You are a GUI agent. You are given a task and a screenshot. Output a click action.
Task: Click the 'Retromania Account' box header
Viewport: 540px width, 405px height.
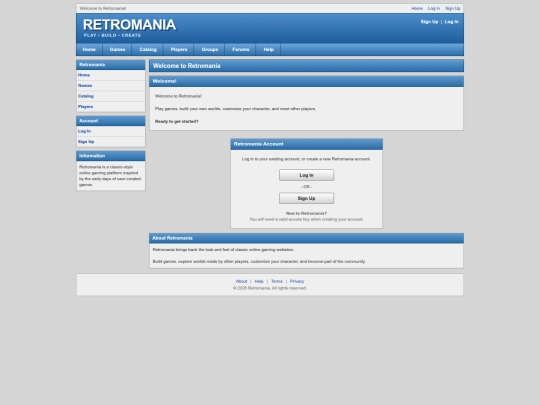[307, 144]
